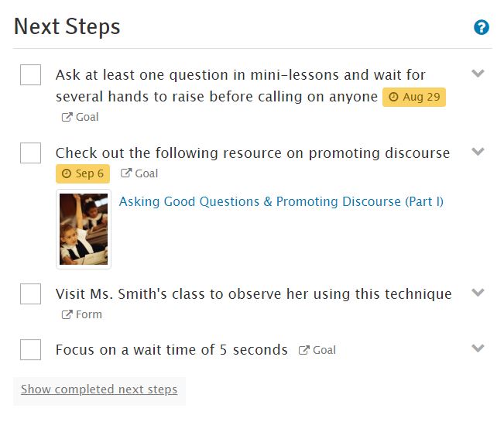Screen dimensions: 504x422
Task: Expand the mini-lessons question step chevron
Action: 478,74
